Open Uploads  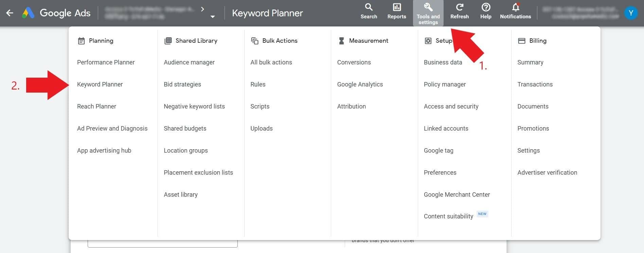tap(262, 129)
